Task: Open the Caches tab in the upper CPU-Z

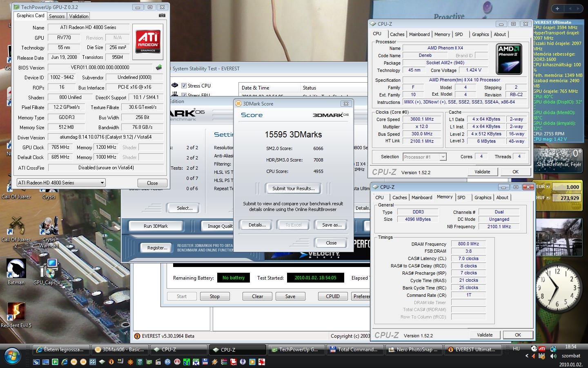Action: (397, 34)
